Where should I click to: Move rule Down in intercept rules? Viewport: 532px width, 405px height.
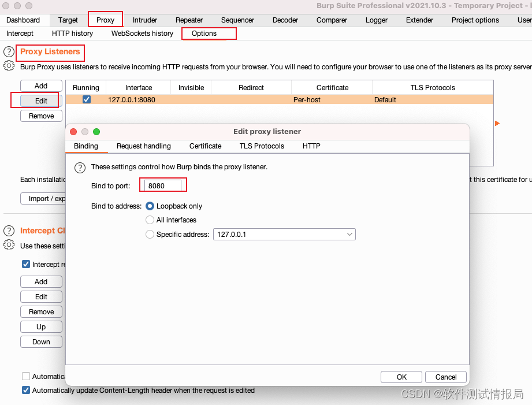click(x=41, y=342)
